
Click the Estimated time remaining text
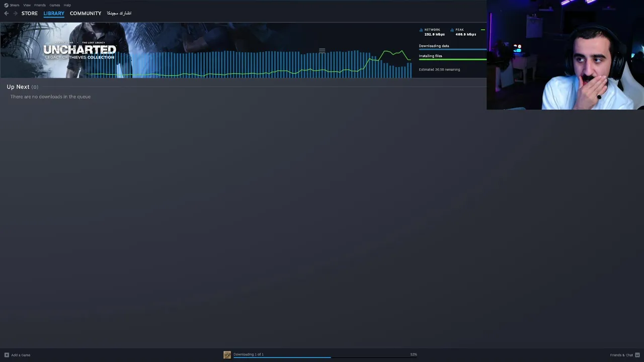point(439,69)
